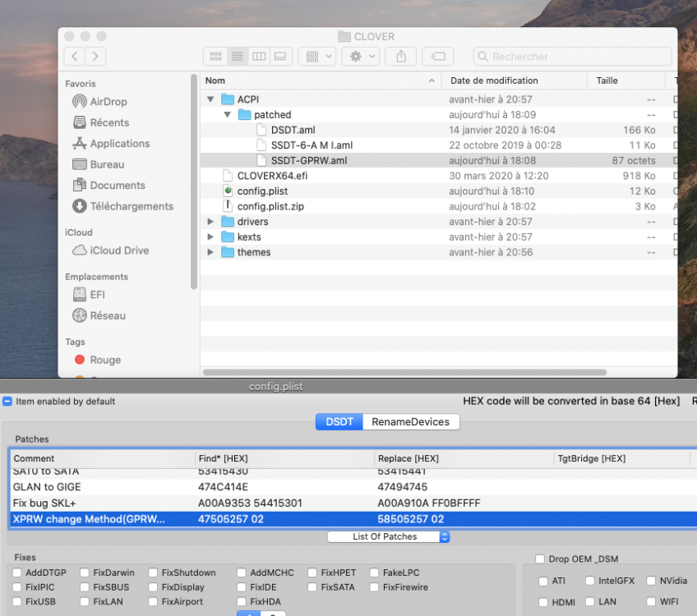Switch to the DSDT tab

[x=339, y=422]
